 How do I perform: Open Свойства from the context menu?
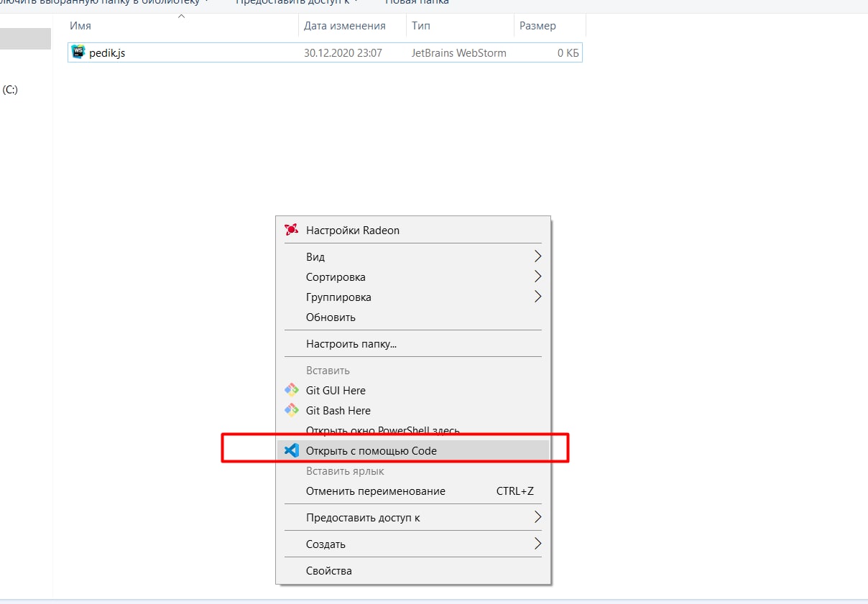pyautogui.click(x=413, y=570)
